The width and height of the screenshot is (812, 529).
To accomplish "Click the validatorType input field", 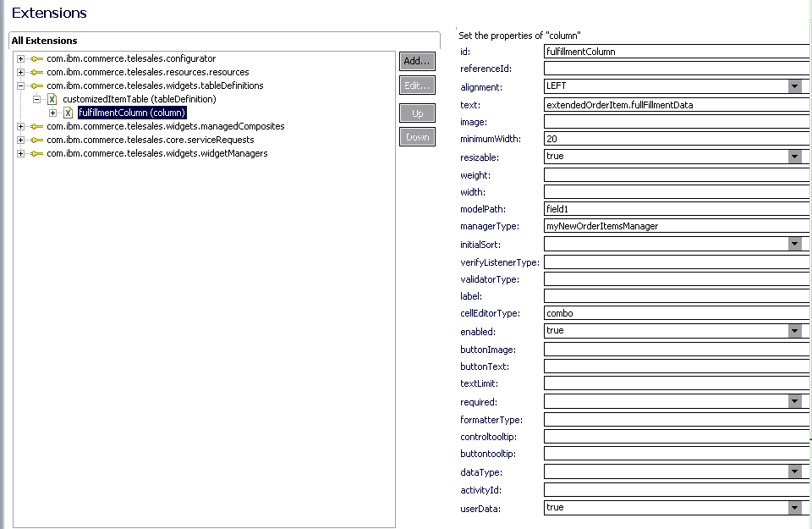I will click(677, 279).
